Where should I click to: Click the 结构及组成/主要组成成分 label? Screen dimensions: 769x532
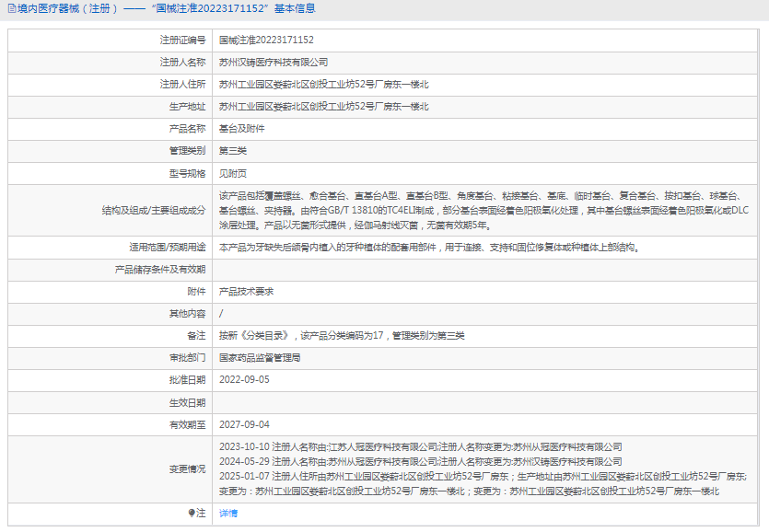(x=154, y=211)
